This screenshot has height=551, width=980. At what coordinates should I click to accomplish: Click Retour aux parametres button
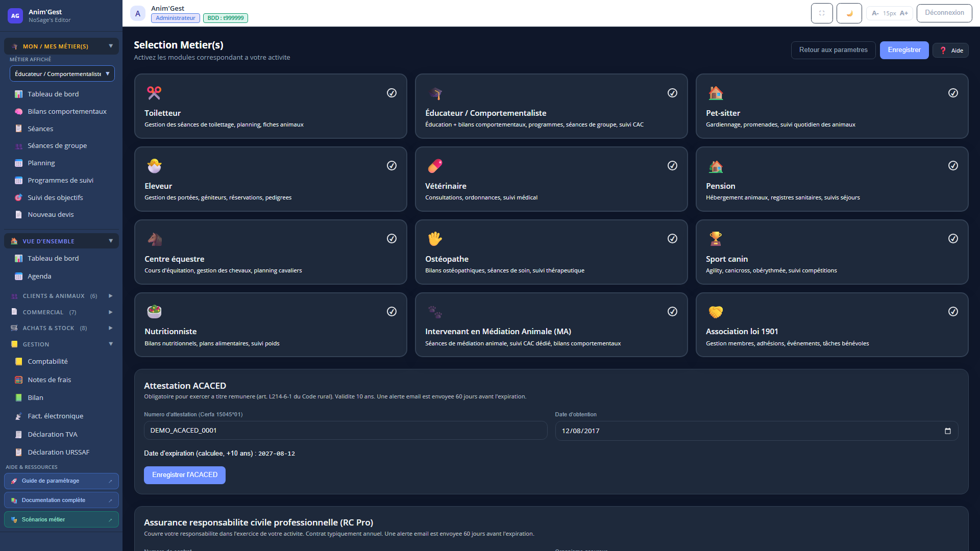[x=833, y=50]
